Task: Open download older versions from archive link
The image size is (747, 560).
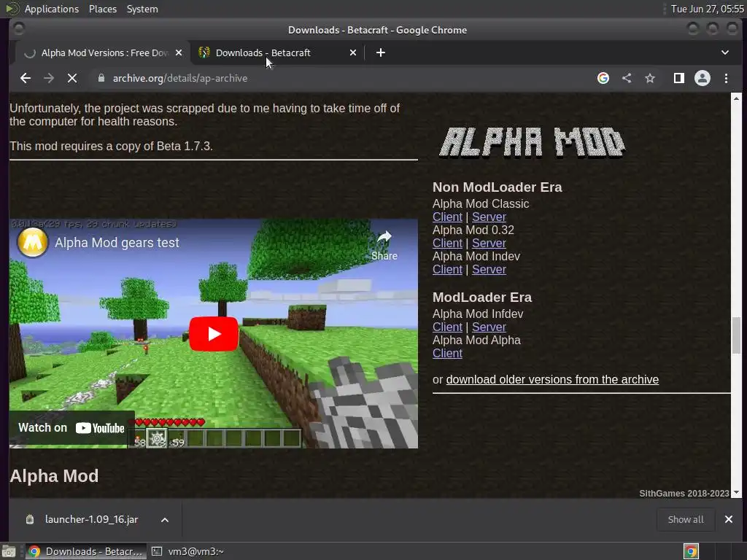Action: click(552, 379)
